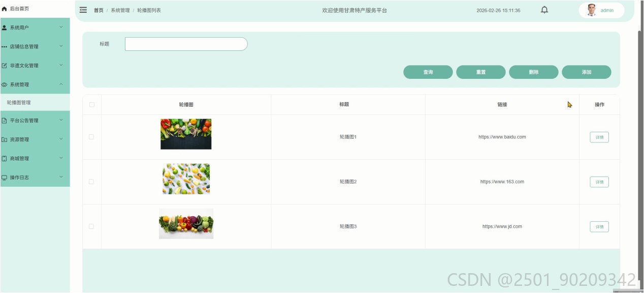Expand the 店铺信息管理 menu chevron

(61, 46)
